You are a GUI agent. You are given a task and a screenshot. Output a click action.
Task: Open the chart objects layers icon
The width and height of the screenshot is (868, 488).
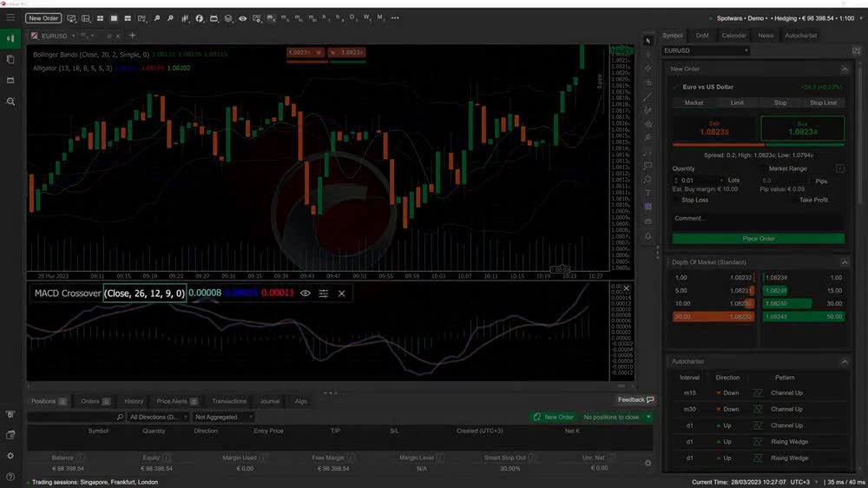click(228, 18)
